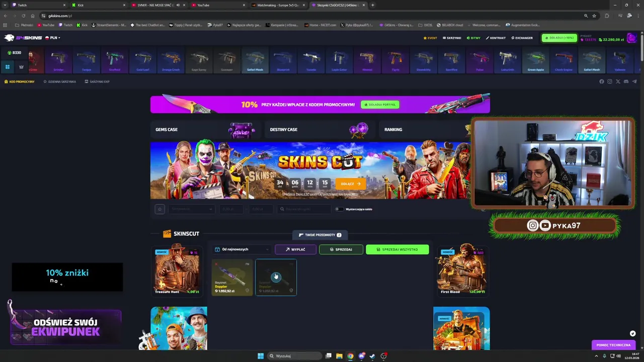Open SKRZYNKI EXP link
This screenshot has width=644, height=362.
[x=97, y=81]
